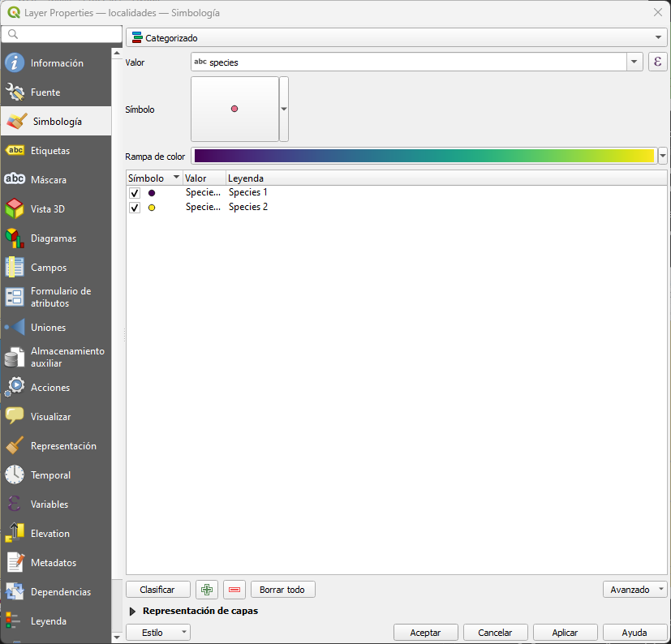Open the Almacenamiento auxiliar database icon

pyautogui.click(x=15, y=358)
